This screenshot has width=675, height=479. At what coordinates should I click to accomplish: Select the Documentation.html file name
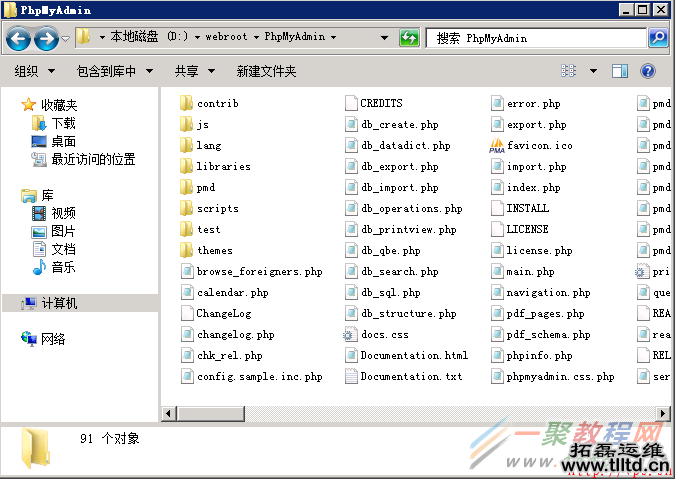[414, 355]
